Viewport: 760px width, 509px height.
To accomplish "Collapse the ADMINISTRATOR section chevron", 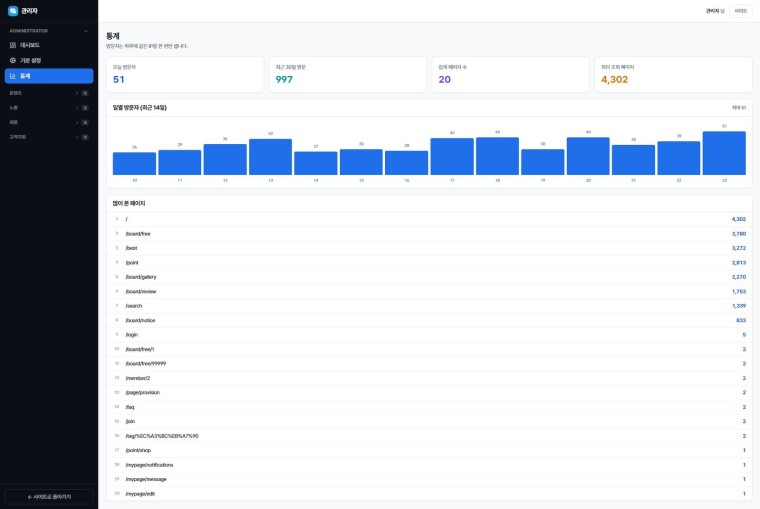I will click(86, 31).
